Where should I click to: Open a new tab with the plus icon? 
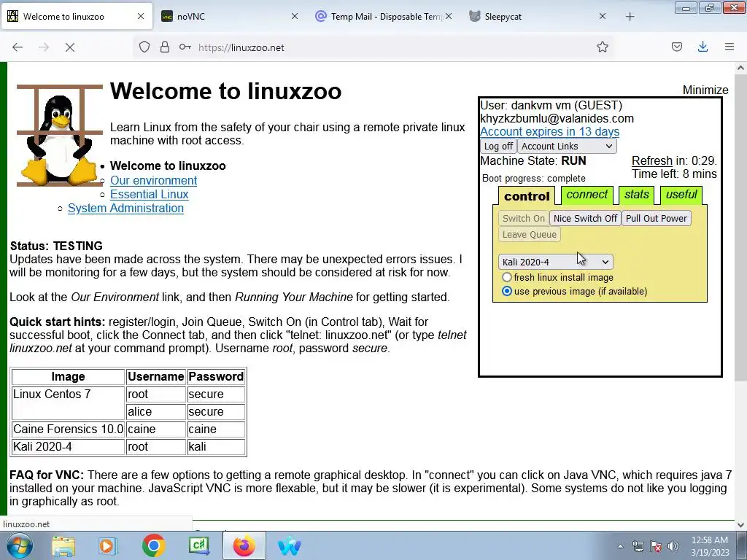coord(630,17)
